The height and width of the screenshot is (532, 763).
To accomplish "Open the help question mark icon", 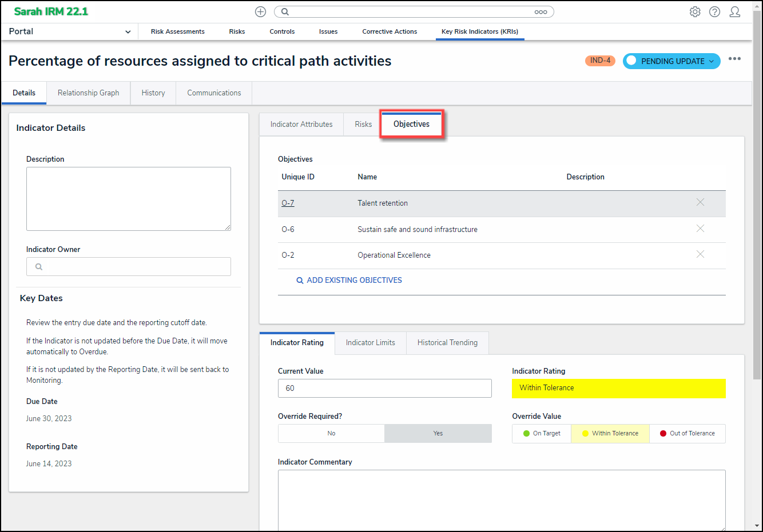I will [x=714, y=11].
